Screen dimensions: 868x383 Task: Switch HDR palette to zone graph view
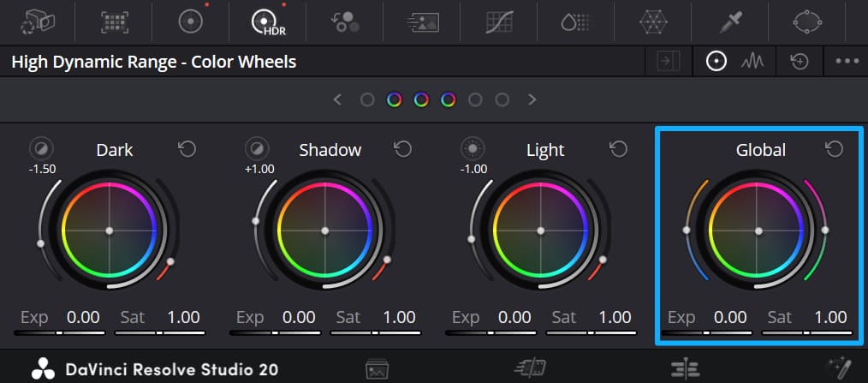point(752,62)
